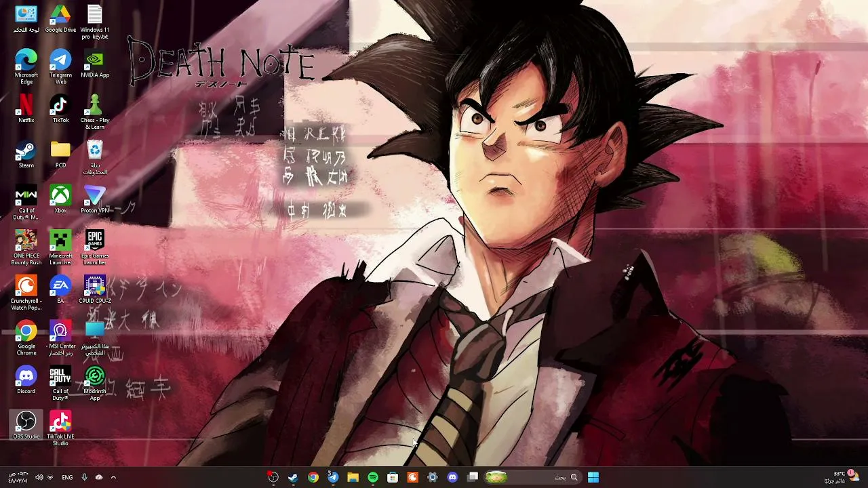Screen dimensions: 868x488
Task: Open the Minecraft Launcher desktop icon
Action: (x=60, y=248)
